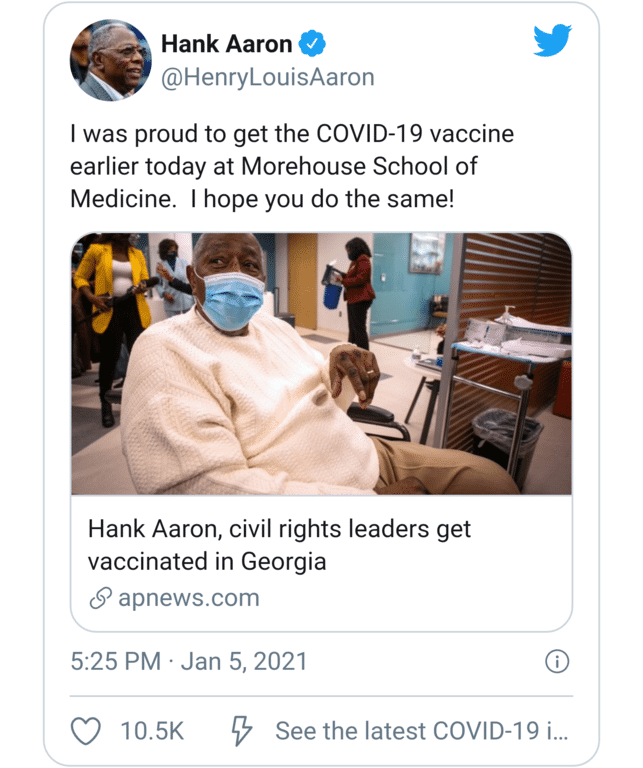Open the headline about civil rights leaders vaccinated

pyautogui.click(x=279, y=544)
